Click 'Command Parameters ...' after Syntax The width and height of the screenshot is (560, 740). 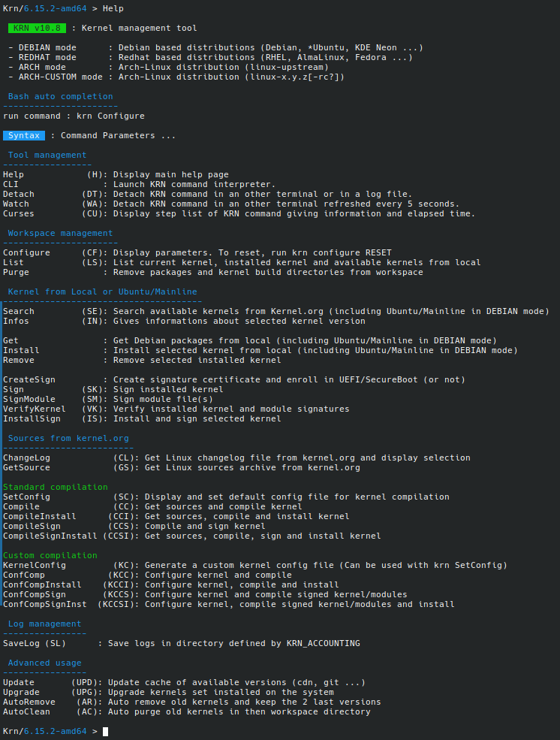point(119,135)
